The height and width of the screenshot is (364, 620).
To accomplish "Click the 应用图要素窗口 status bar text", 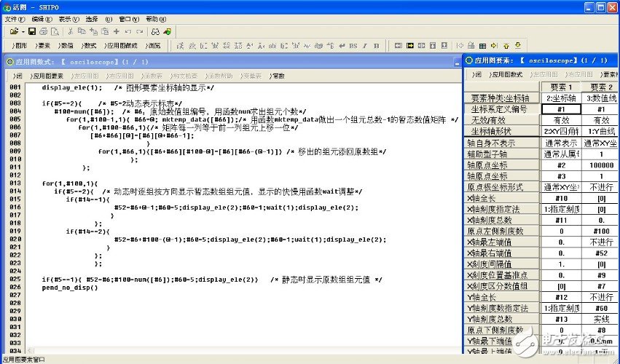I will (x=24, y=360).
